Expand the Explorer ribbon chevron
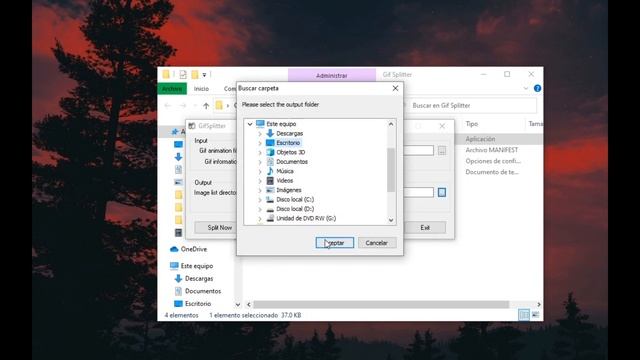The height and width of the screenshot is (360, 640). coord(525,88)
